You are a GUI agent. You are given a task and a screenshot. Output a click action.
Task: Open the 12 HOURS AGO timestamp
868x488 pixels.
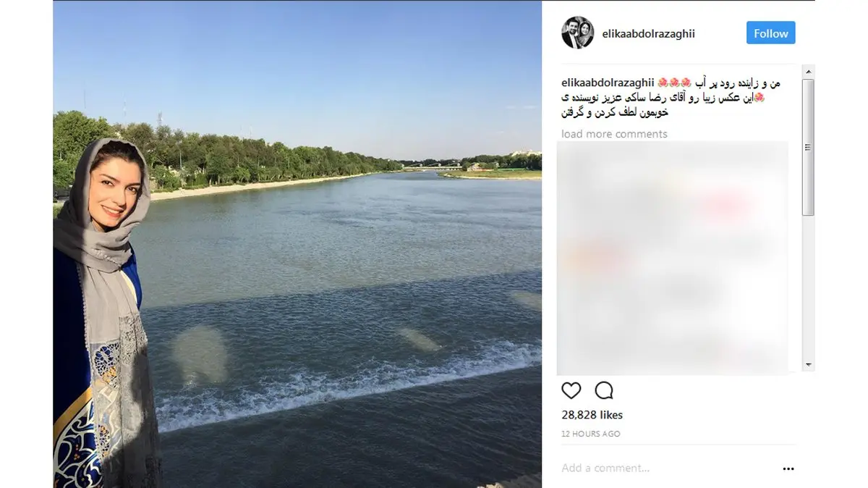pyautogui.click(x=590, y=434)
